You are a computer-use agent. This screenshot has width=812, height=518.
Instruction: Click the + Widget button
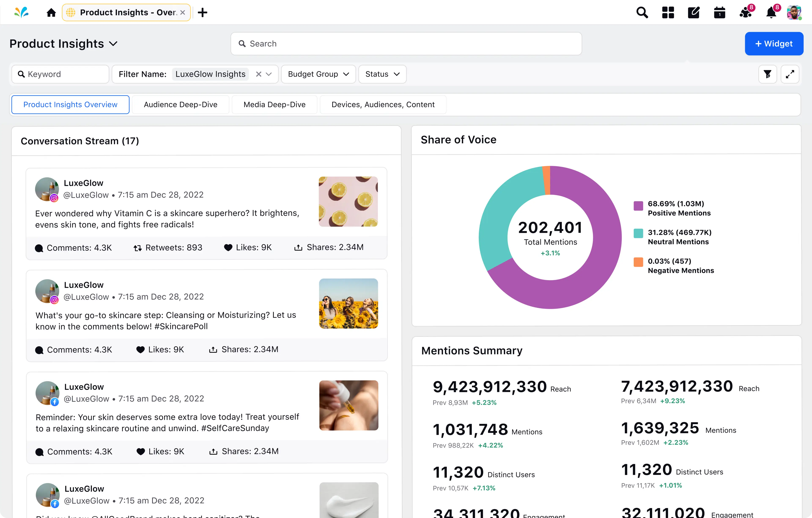tap(774, 43)
